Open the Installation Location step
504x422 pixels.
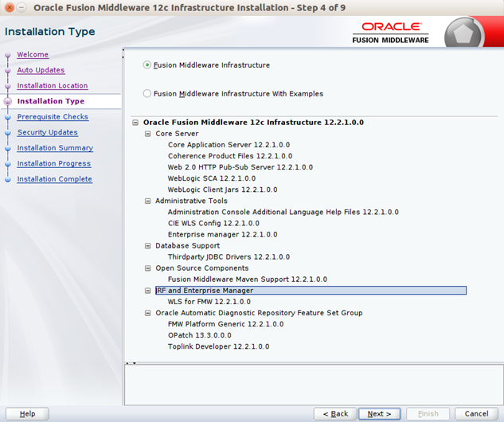[53, 86]
